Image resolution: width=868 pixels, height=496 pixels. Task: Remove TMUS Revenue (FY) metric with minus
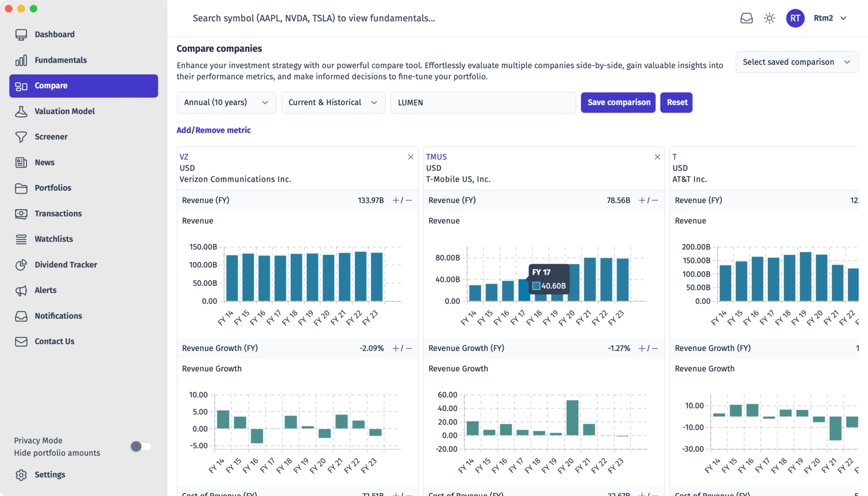pyautogui.click(x=655, y=200)
